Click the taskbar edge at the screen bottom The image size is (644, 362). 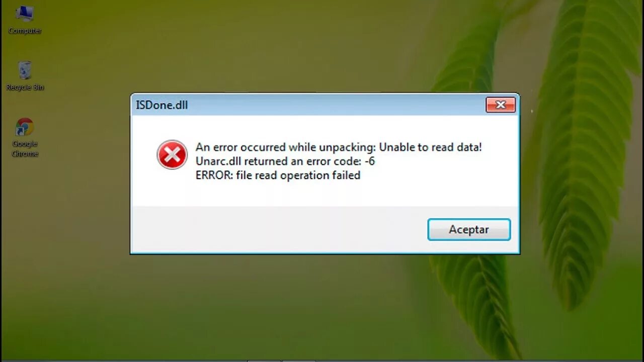pos(322,360)
